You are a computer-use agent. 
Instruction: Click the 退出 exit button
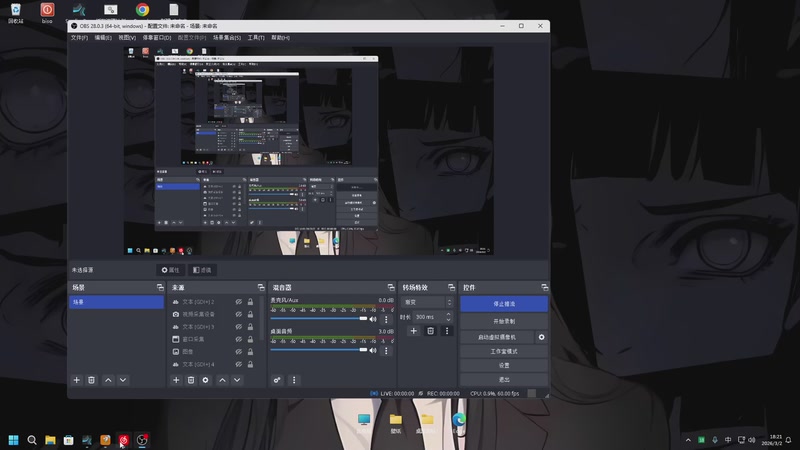(x=504, y=380)
